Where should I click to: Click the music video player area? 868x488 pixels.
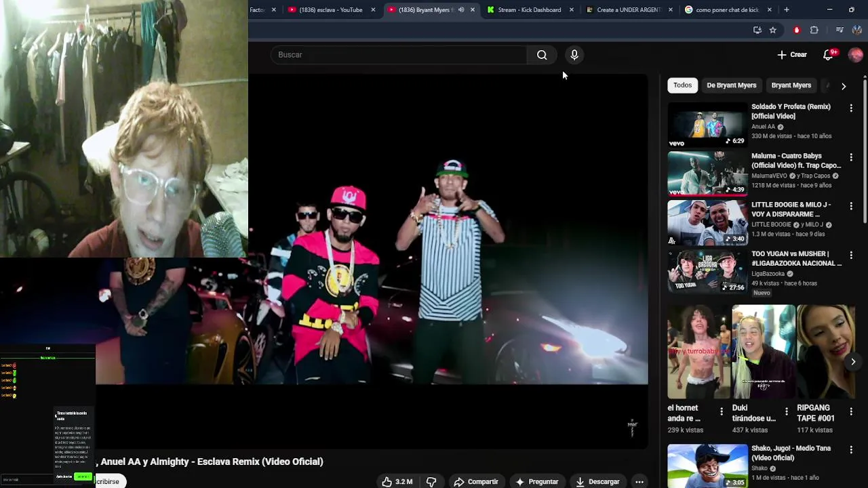tap(372, 261)
